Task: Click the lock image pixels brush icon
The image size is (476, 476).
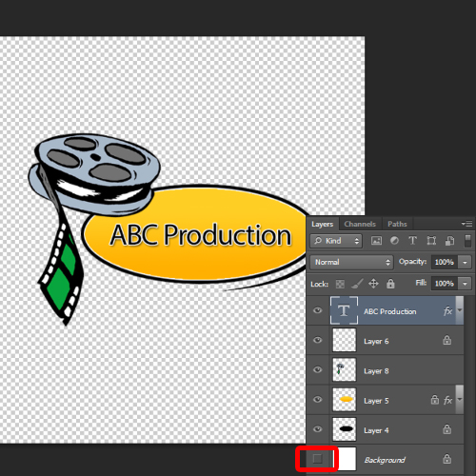Action: [357, 284]
